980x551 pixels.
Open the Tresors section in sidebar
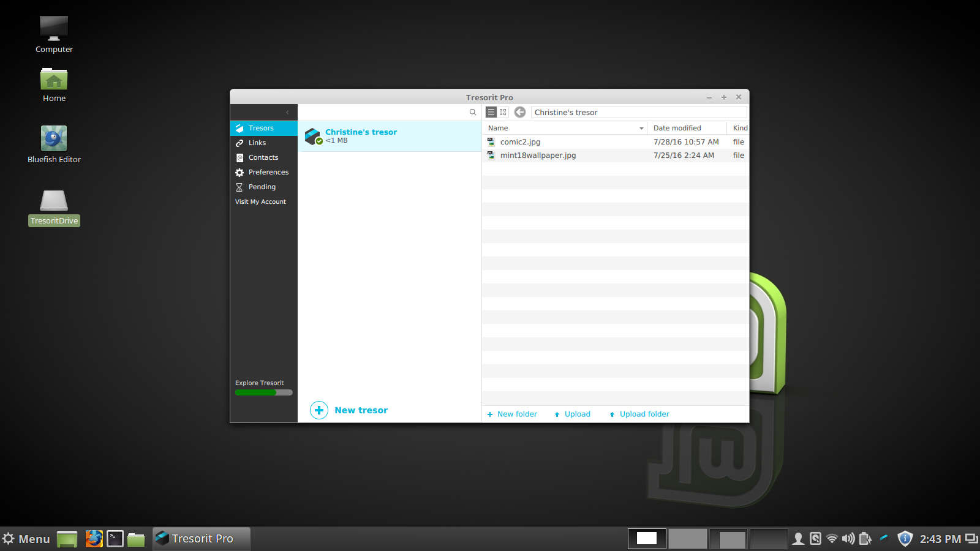point(263,128)
